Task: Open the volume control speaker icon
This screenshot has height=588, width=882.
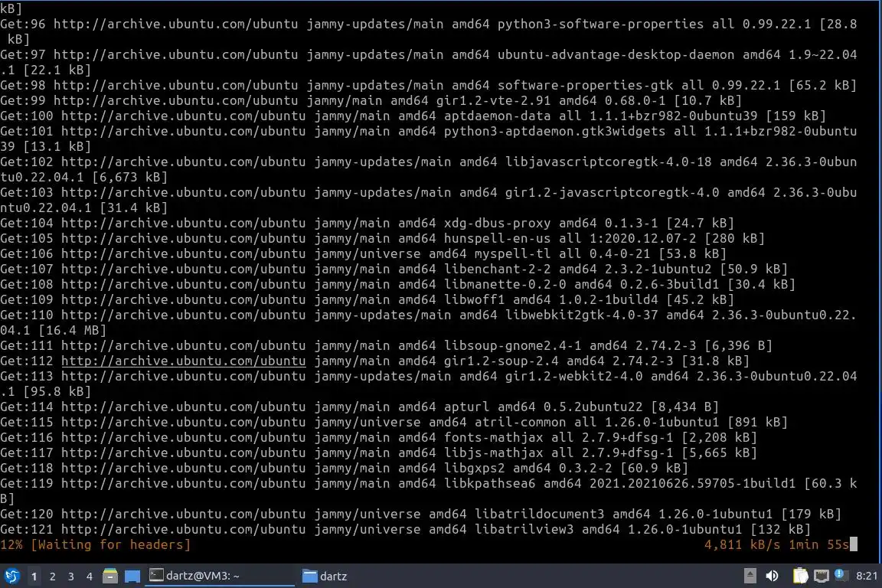Action: pos(772,576)
